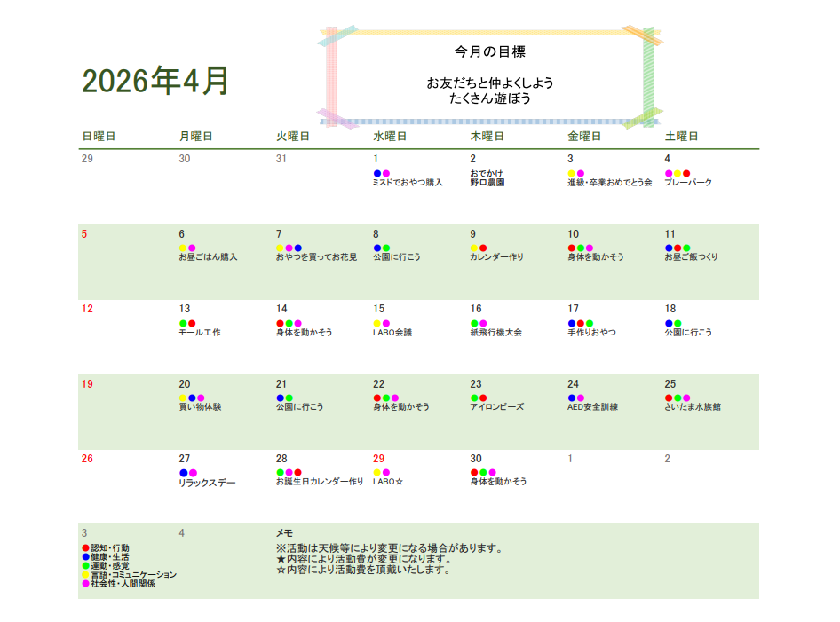Click the 社会性・人間関係 legend label

(x=123, y=584)
